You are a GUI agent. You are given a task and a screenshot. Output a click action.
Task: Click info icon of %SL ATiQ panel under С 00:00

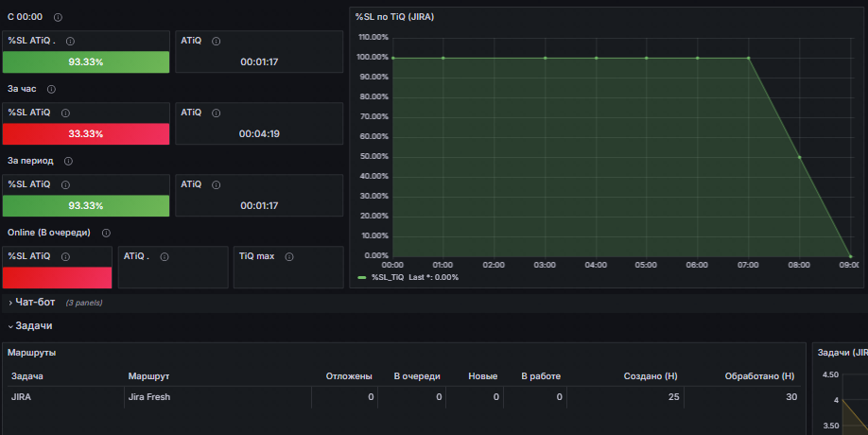pos(70,41)
